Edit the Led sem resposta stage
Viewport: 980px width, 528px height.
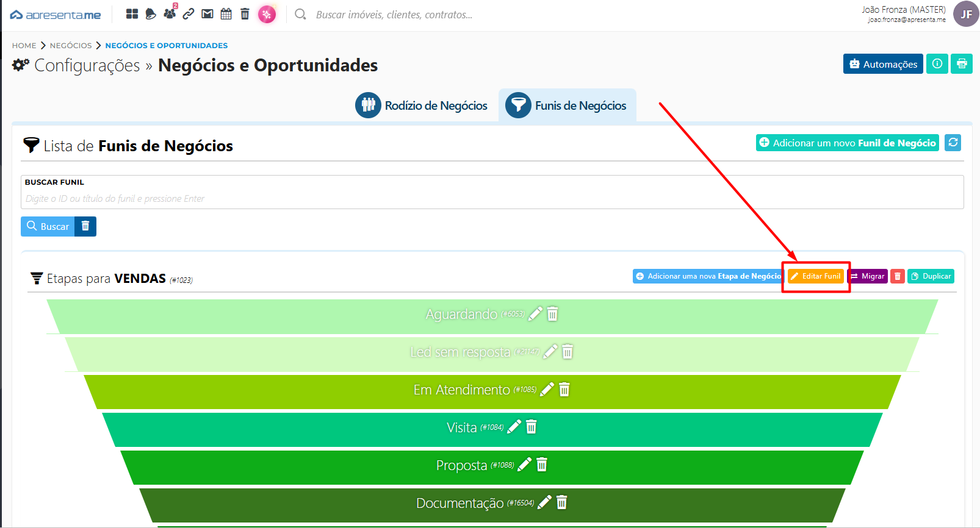point(550,352)
